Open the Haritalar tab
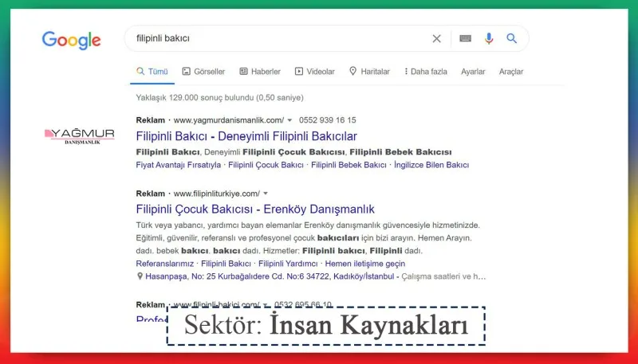Screen dimensions: 638x364 (369, 72)
